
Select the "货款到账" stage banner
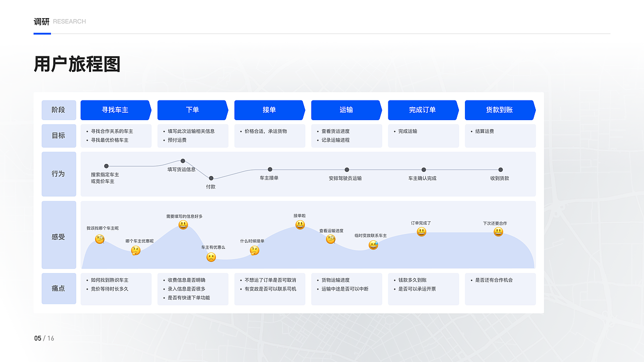(499, 110)
